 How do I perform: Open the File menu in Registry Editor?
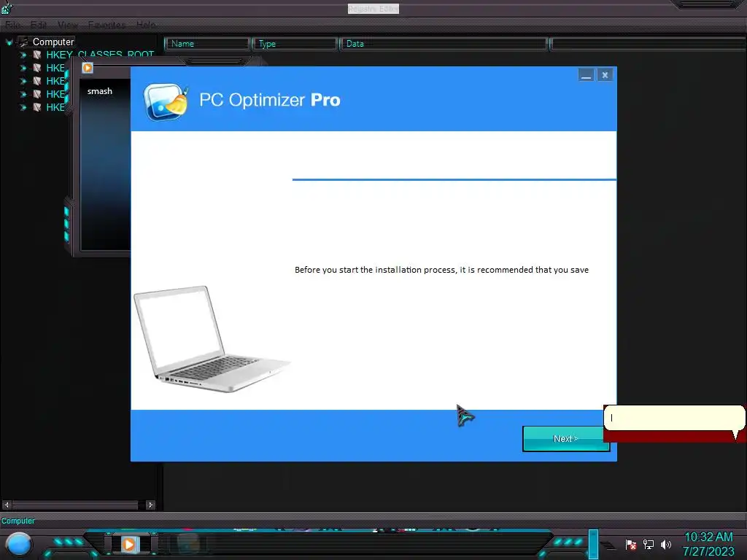(13, 25)
